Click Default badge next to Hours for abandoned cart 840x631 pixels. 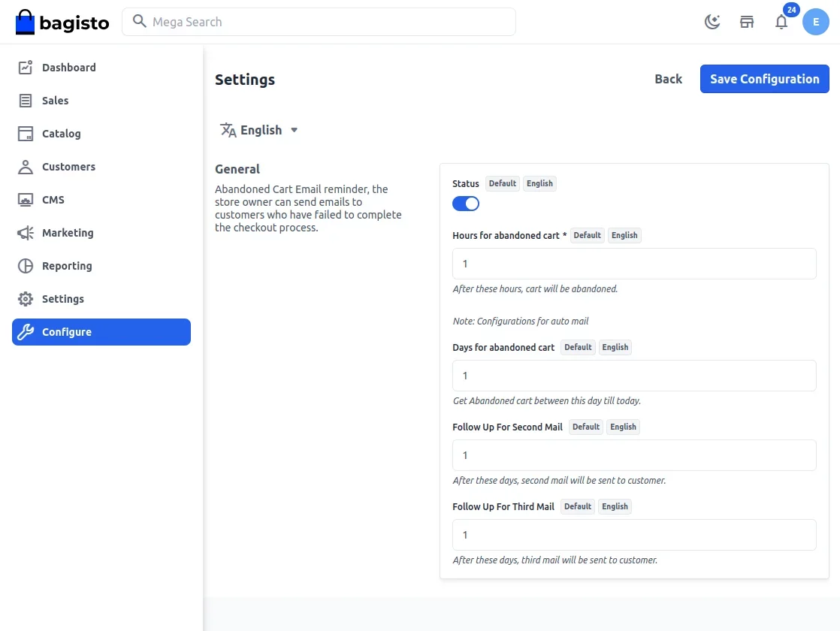coord(587,236)
